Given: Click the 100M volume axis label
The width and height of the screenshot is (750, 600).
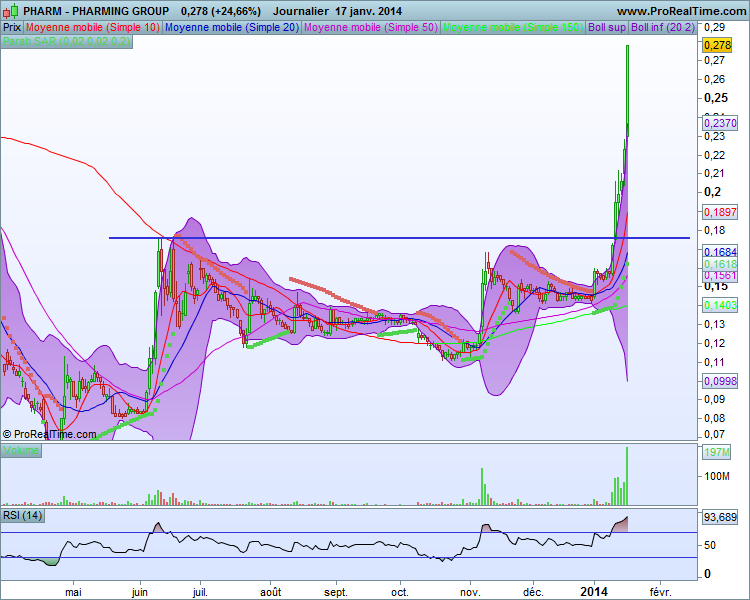Looking at the screenshot, I should pos(717,477).
